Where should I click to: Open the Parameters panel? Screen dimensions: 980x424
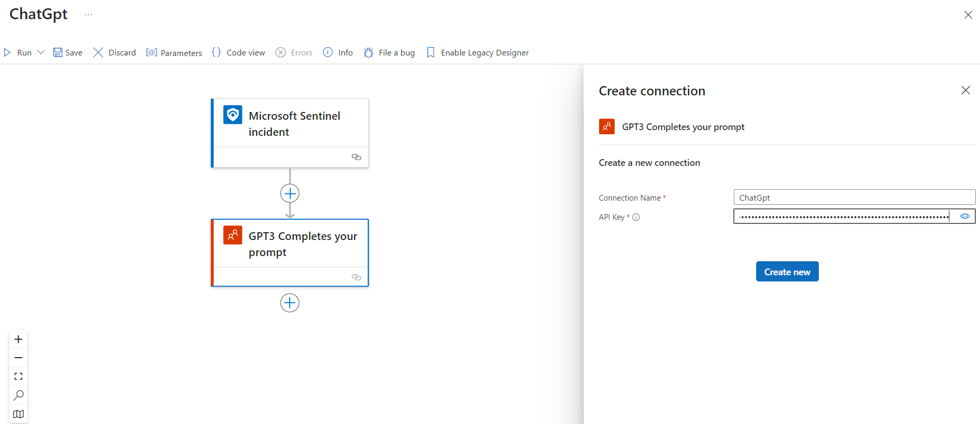pos(174,52)
